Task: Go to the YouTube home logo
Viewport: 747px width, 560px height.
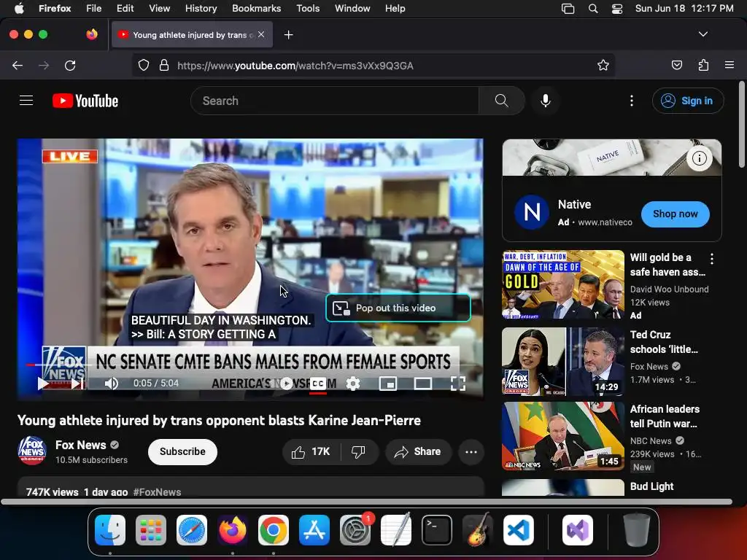Action: (x=85, y=101)
